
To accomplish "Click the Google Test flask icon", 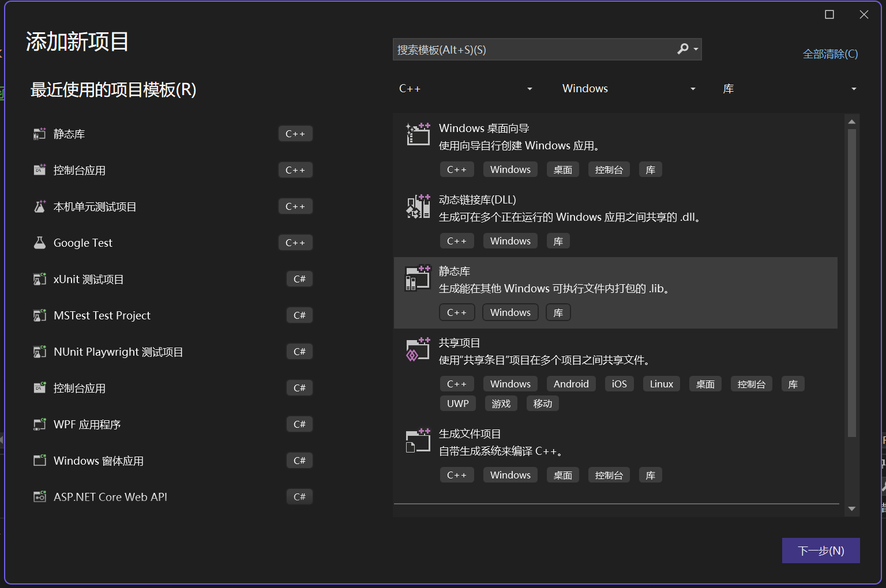I will pos(40,243).
